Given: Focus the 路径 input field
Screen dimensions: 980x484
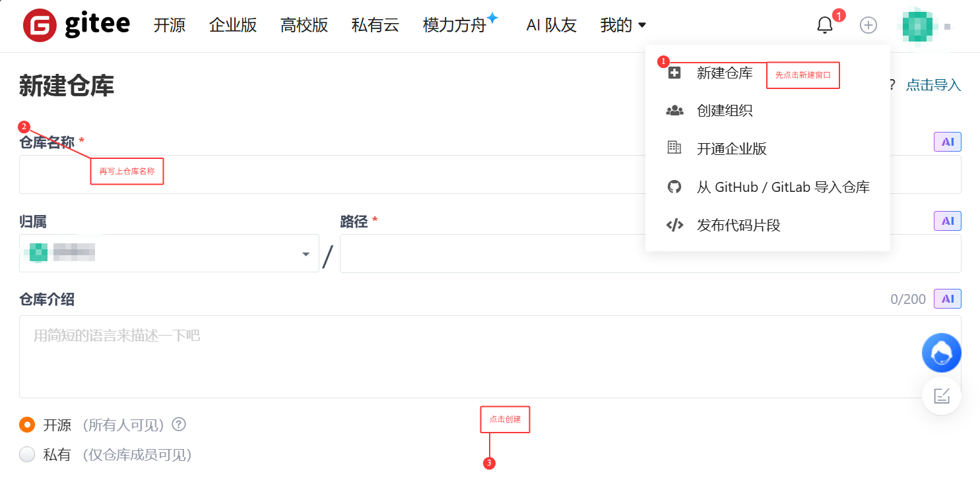Looking at the screenshot, I should click(x=650, y=253).
